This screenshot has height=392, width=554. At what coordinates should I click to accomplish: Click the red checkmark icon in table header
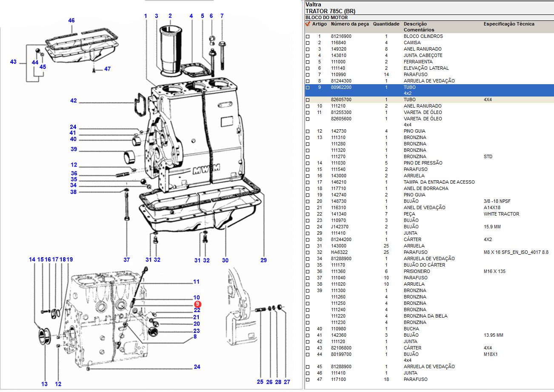(x=308, y=24)
